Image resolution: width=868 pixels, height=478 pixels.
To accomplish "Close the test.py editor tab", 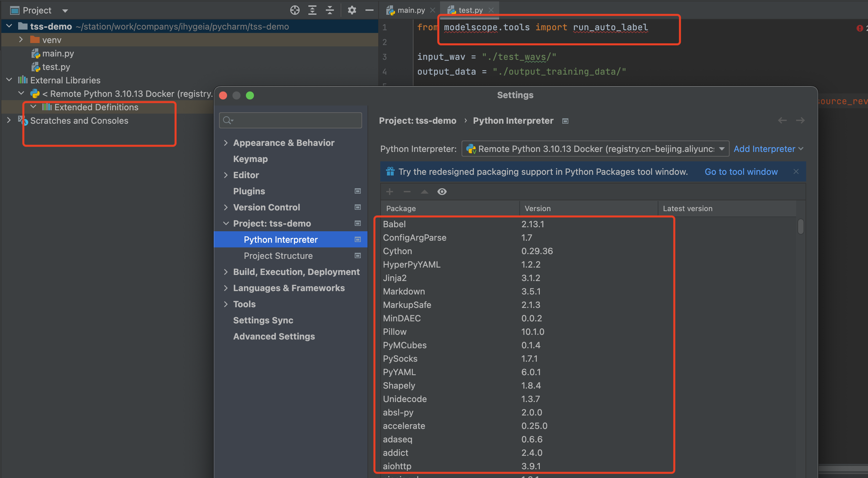I will pos(491,10).
